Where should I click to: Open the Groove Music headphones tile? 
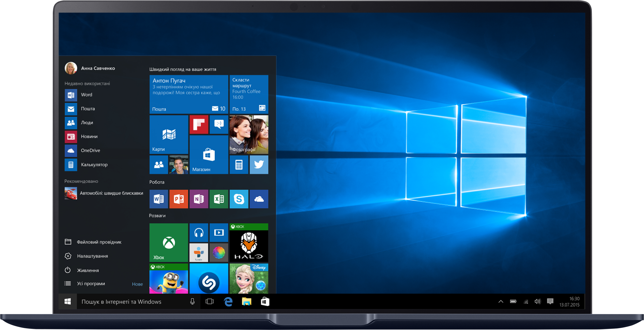pos(199,232)
